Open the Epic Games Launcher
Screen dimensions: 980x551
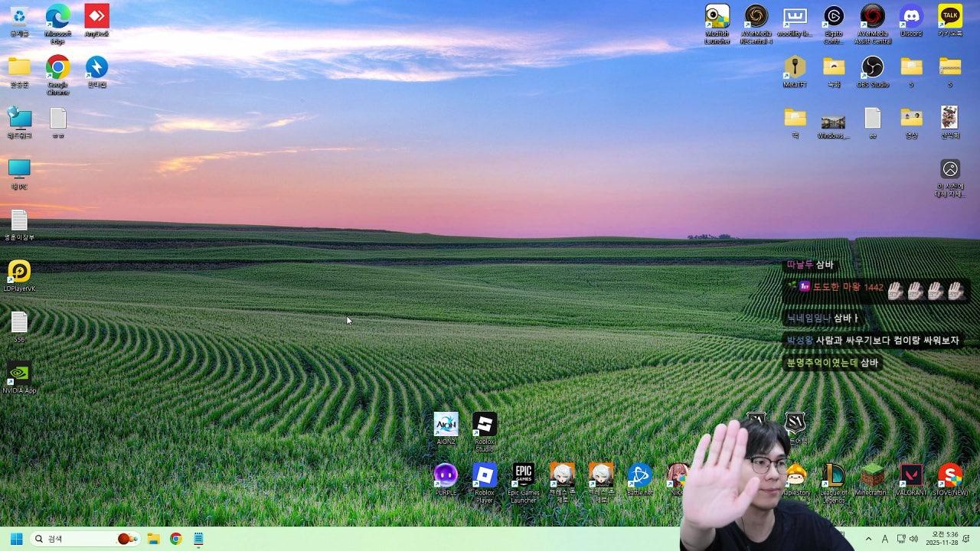tap(524, 483)
